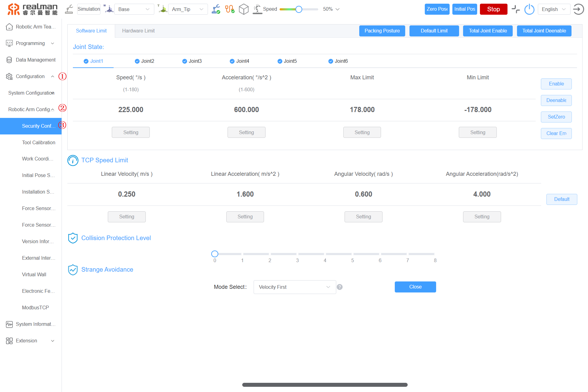Open Tool Calibration in the sidebar
This screenshot has height=392, width=588.
[x=39, y=142]
